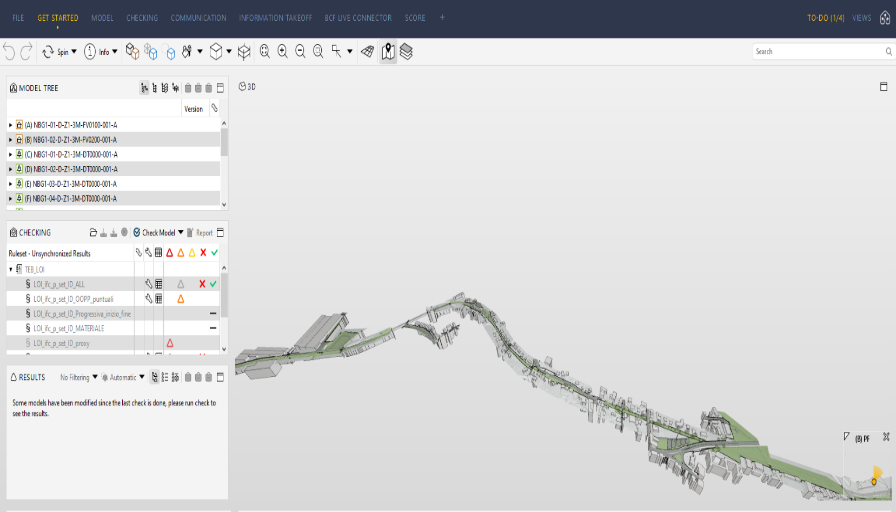The height and width of the screenshot is (512, 896).
Task: Expand model (A) NBG1-01-D-Z1-3M-FV0100-001-A
Action: pos(10,125)
